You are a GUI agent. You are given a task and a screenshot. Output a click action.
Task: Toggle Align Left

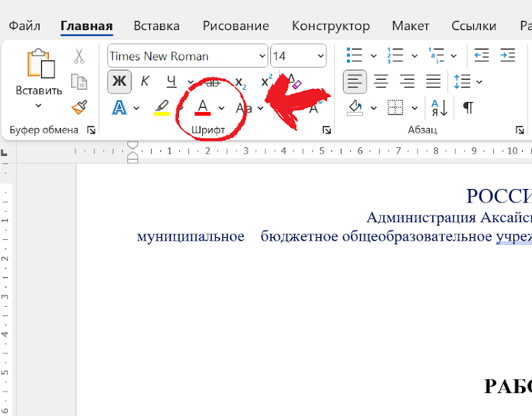coord(354,82)
